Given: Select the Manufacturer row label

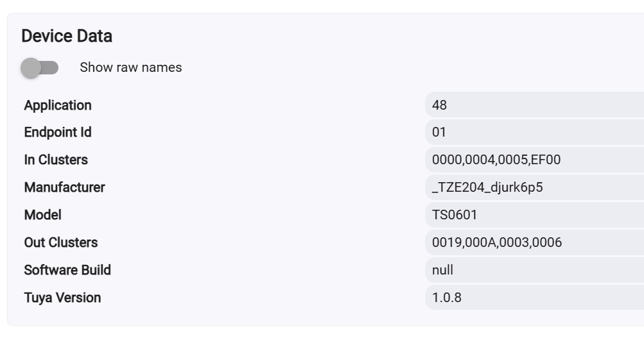Looking at the screenshot, I should [x=64, y=187].
